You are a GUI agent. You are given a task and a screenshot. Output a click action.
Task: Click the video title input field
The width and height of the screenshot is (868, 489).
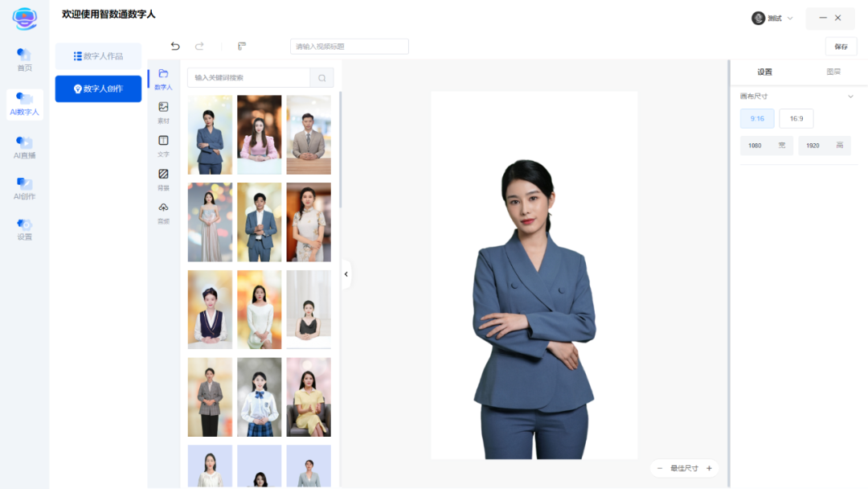[x=350, y=47]
